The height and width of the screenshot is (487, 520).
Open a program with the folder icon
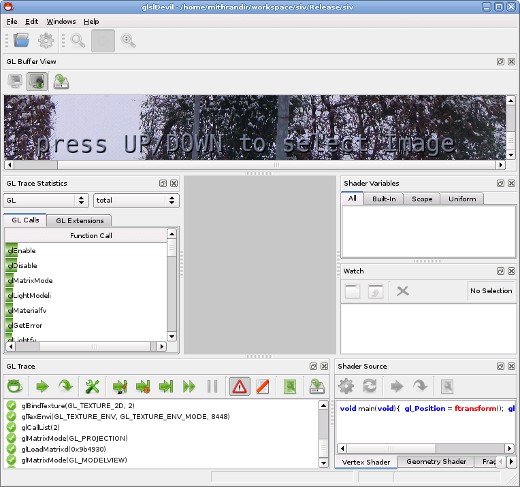point(21,40)
